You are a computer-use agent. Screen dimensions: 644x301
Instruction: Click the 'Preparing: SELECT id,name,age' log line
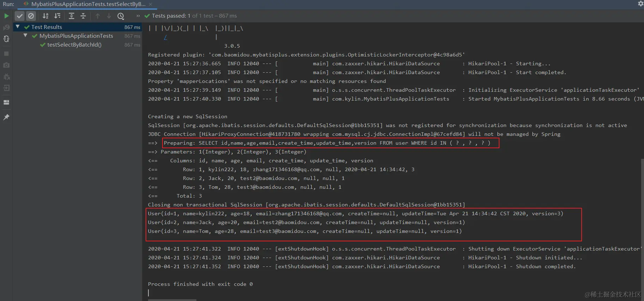click(327, 143)
